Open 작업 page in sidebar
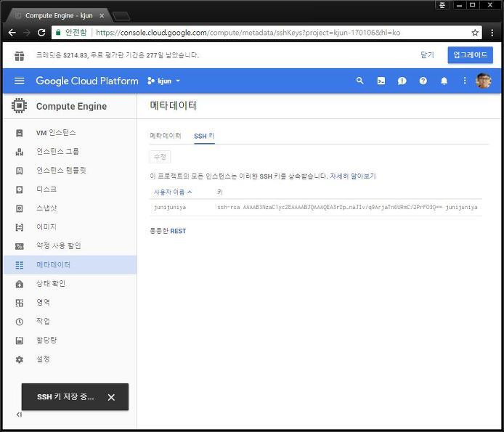Viewport: 504px width, 432px height. click(43, 321)
